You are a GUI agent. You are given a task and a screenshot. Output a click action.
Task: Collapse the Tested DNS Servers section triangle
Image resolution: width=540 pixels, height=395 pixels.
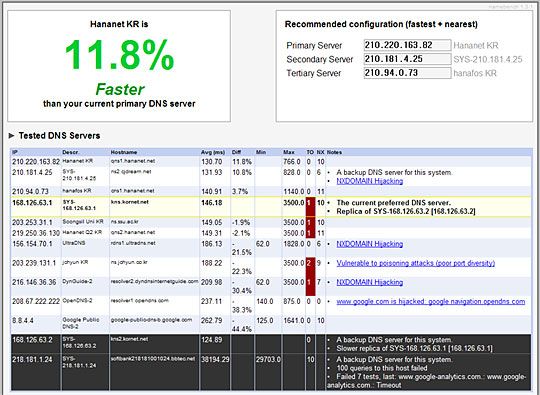click(11, 136)
